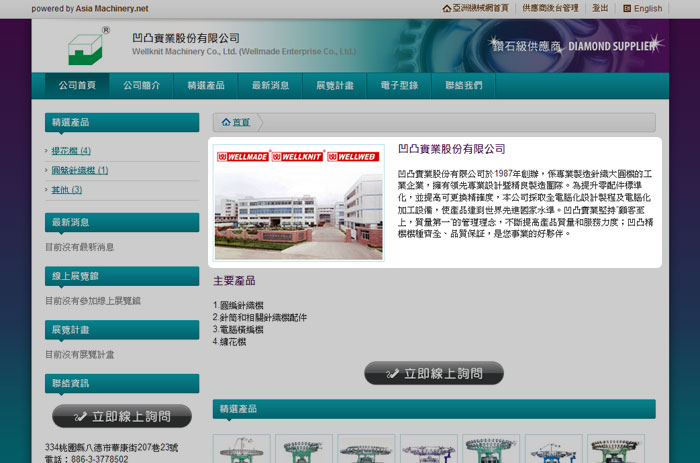
Task: Open the 亞洲機械網首頁 top link
Action: [x=480, y=8]
